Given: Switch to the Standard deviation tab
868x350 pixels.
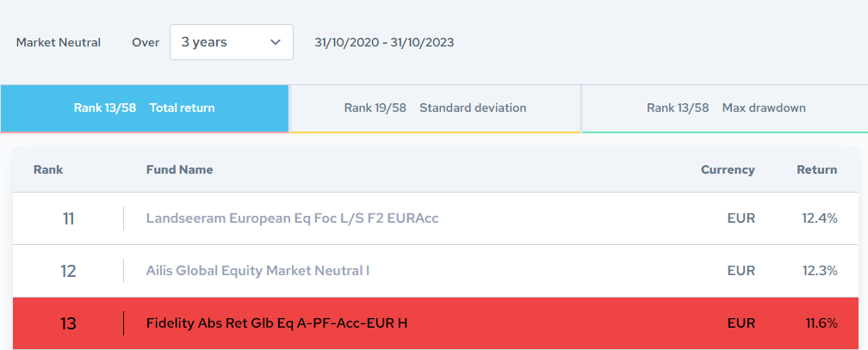Looking at the screenshot, I should [x=435, y=108].
